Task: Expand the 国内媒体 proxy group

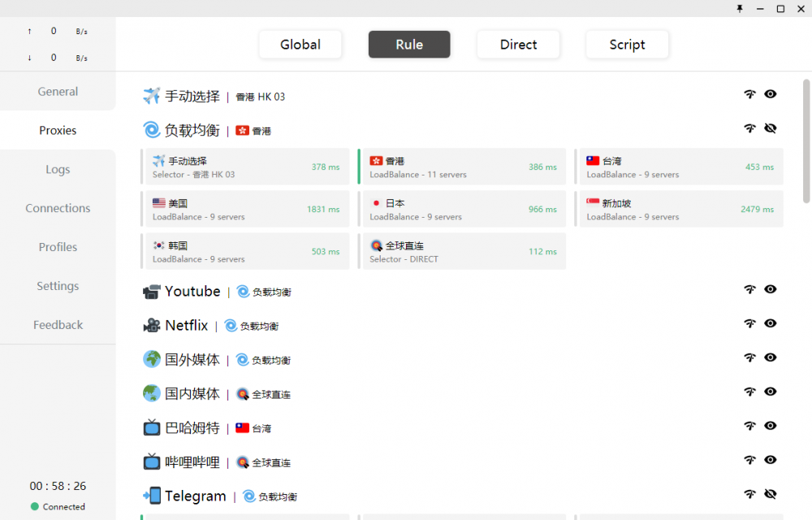Action: pyautogui.click(x=192, y=393)
